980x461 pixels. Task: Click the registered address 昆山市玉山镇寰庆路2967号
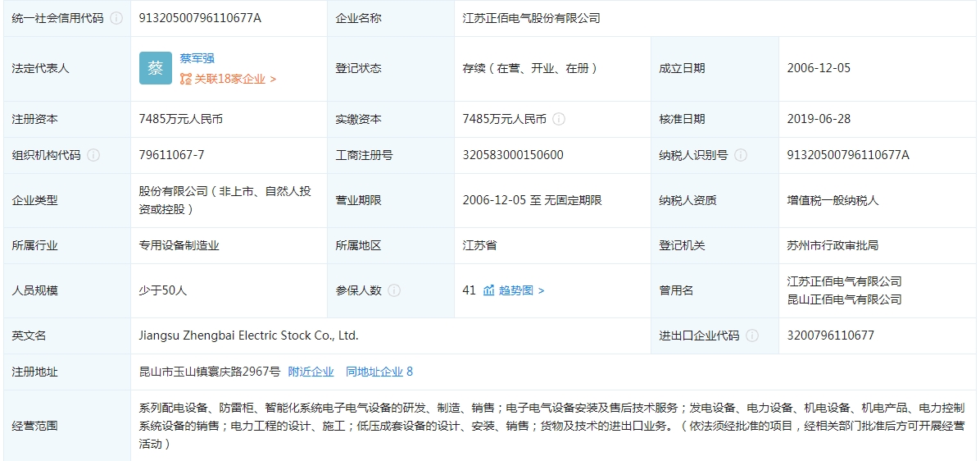click(x=210, y=372)
